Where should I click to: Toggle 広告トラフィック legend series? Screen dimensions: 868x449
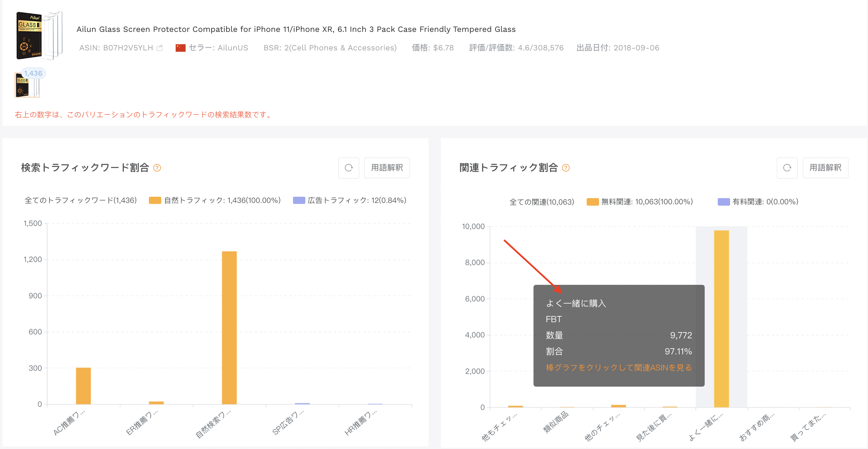point(350,201)
